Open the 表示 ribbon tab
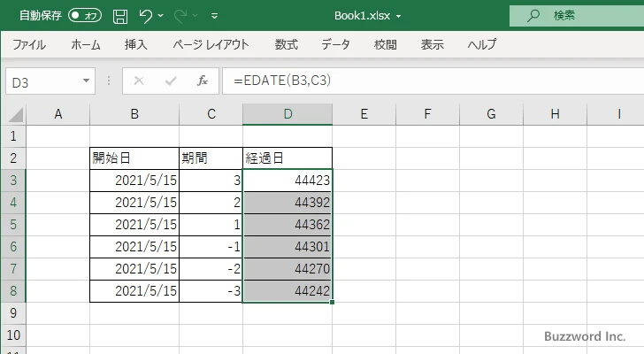 pyautogui.click(x=432, y=44)
